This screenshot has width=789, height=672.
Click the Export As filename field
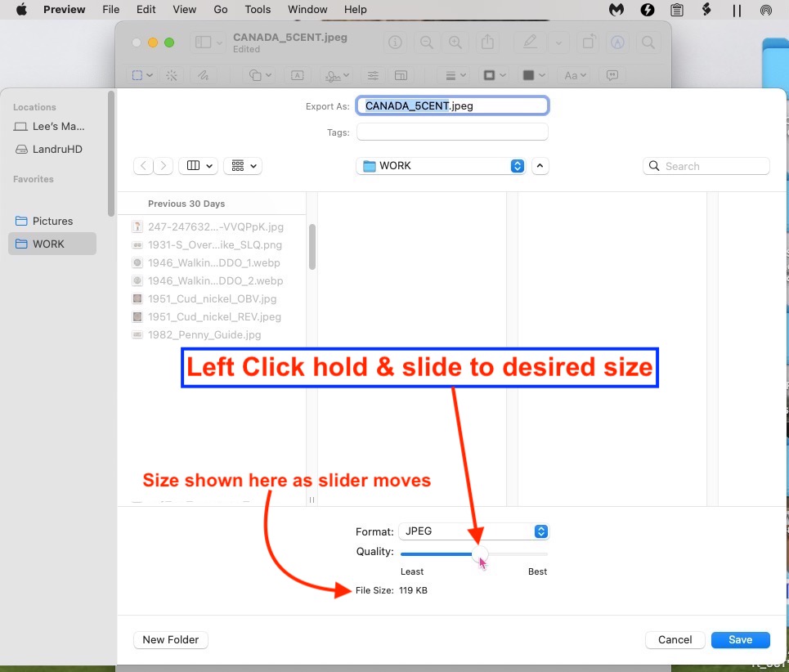452,105
